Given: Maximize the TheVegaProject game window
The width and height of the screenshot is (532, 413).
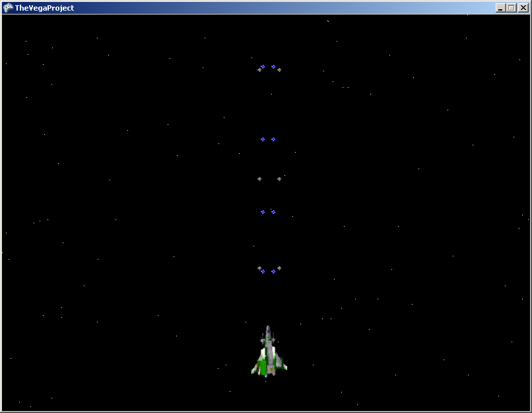Looking at the screenshot, I should 511,8.
